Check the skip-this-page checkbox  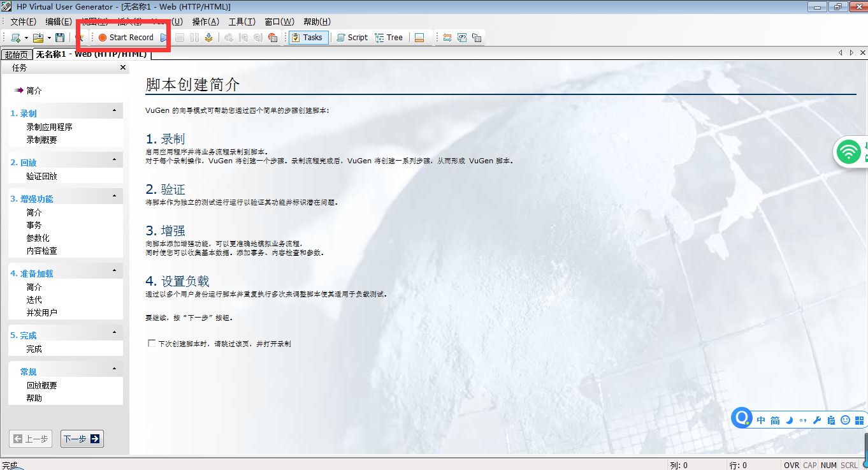click(x=152, y=343)
